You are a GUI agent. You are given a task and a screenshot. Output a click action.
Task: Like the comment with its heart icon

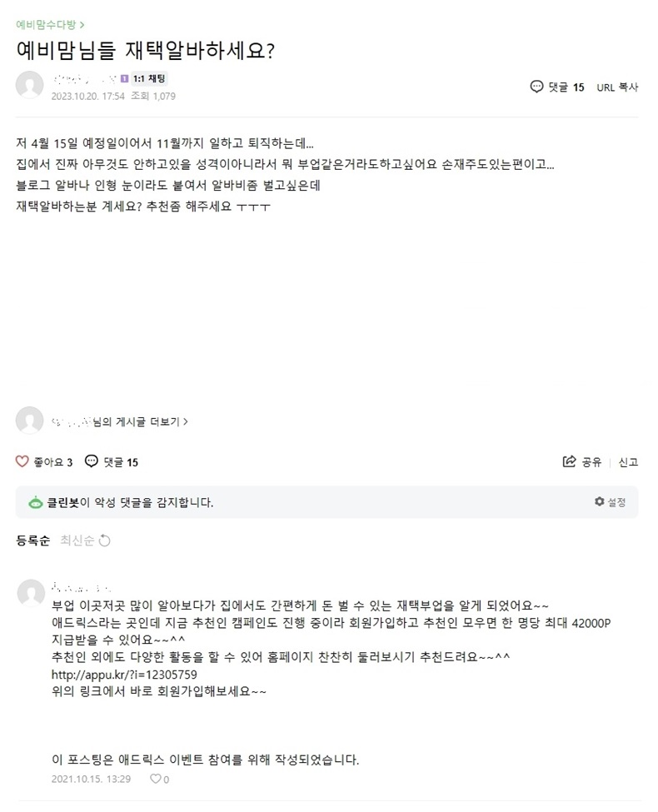[155, 780]
